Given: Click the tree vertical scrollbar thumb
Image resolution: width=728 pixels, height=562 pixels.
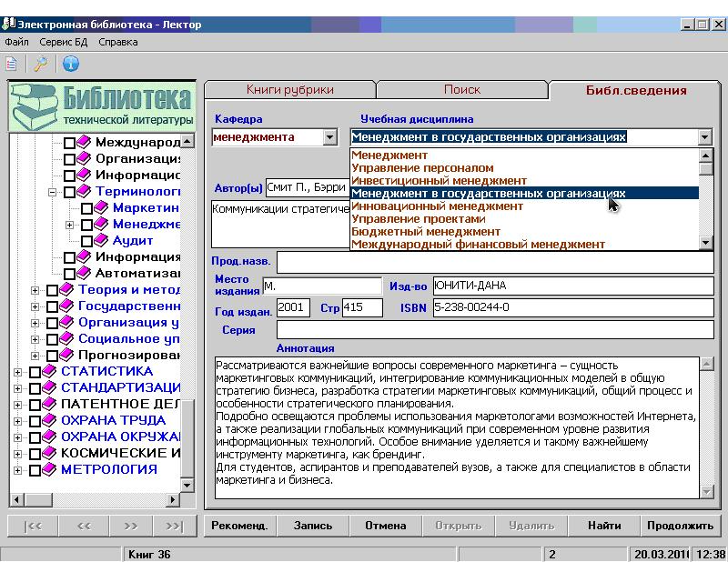Looking at the screenshot, I should tap(187, 438).
